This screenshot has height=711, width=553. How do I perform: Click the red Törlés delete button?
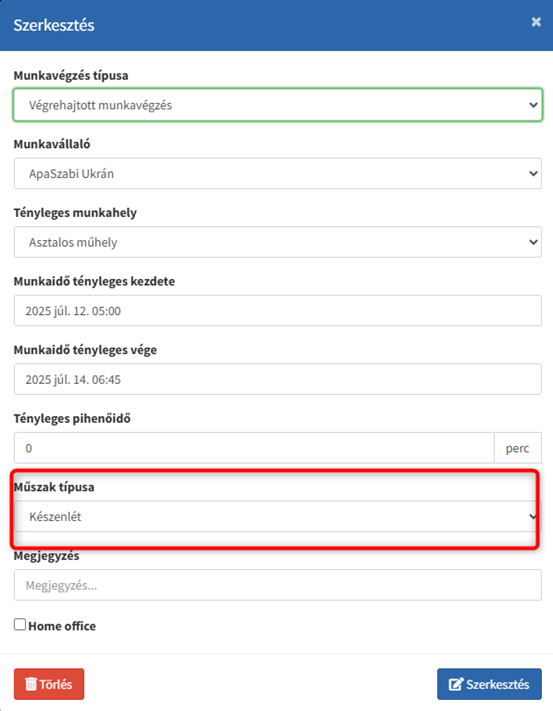pos(49,684)
